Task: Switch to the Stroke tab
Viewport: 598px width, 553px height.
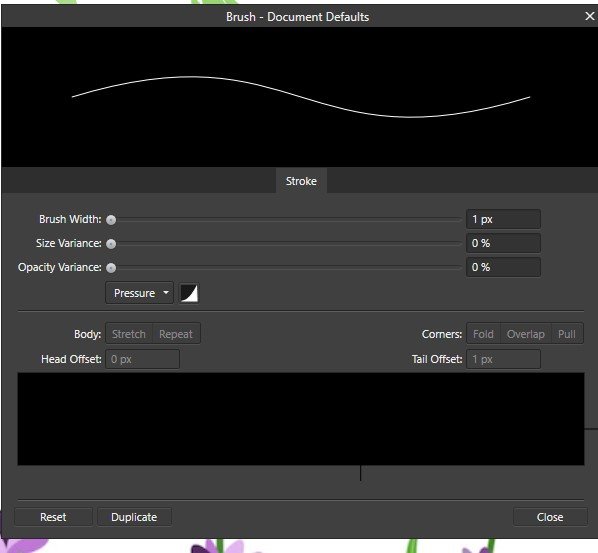Action: 301,181
